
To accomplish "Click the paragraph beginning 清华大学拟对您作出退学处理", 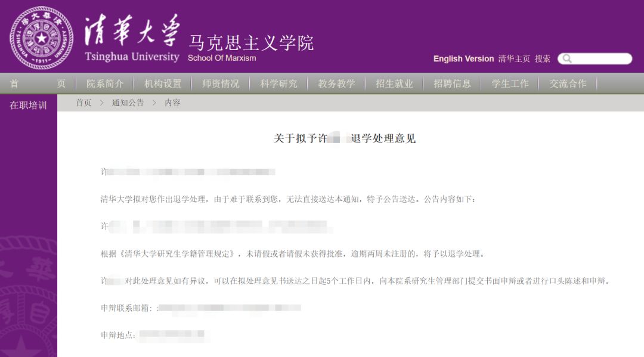I will click(x=288, y=199).
